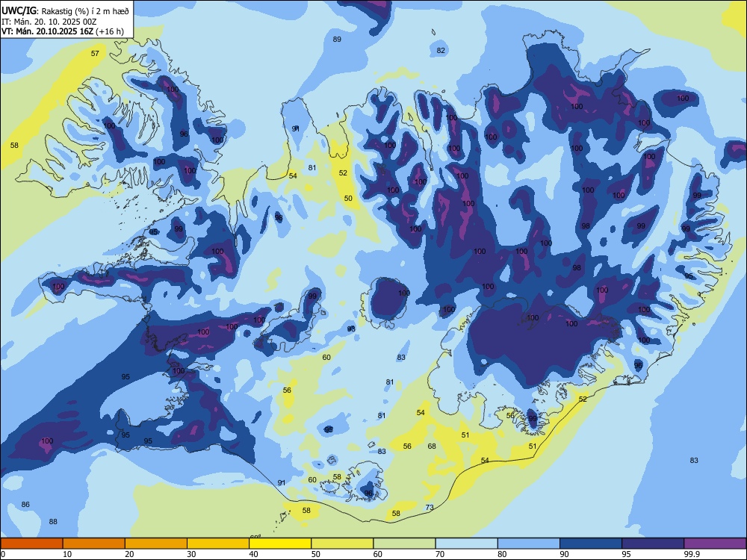Click the offshore value 88
Image resolution: width=747 pixels, height=560 pixels.
tap(53, 521)
